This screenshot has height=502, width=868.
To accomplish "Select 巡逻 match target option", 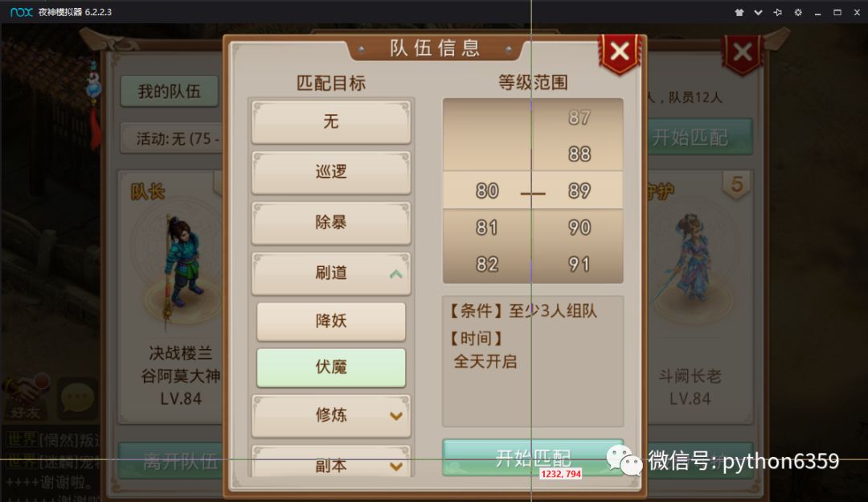I will (331, 172).
